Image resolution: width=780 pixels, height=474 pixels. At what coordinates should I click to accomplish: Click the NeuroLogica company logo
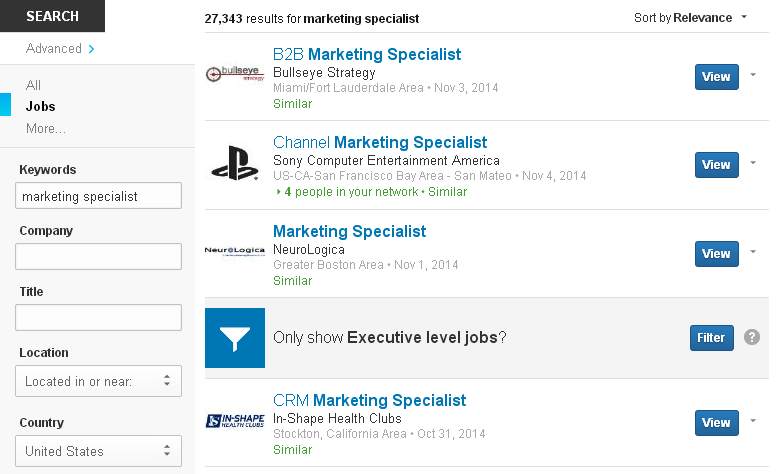tap(234, 252)
